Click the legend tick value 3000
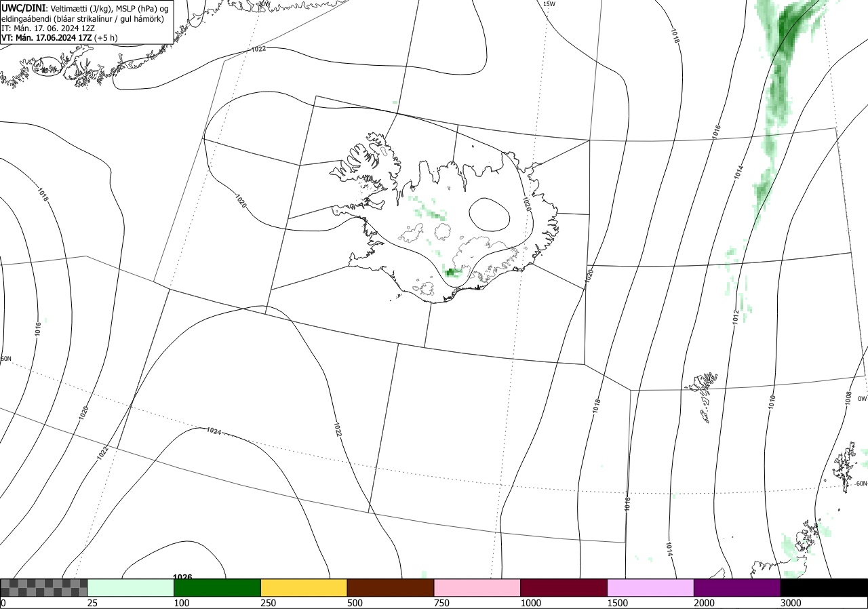This screenshot has width=868, height=609. tap(791, 603)
